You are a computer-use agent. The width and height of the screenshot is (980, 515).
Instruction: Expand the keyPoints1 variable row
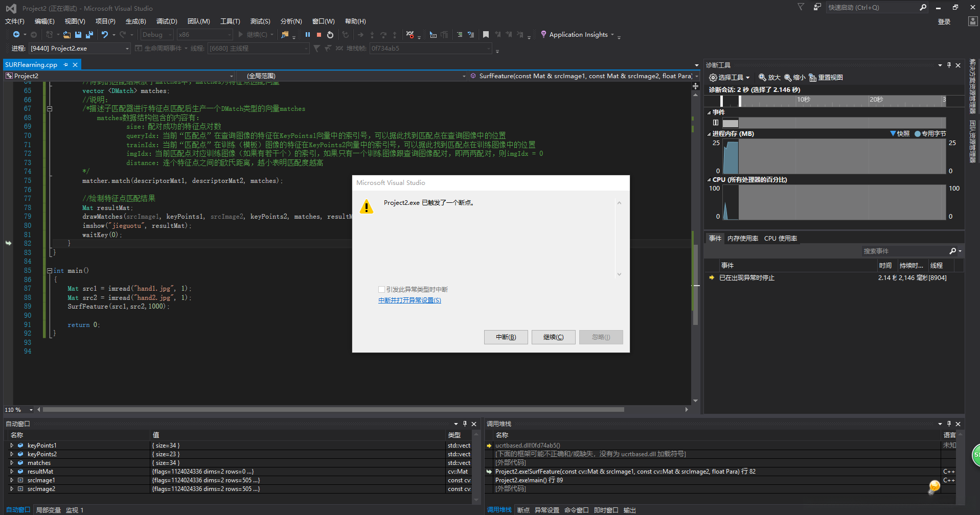(12, 446)
